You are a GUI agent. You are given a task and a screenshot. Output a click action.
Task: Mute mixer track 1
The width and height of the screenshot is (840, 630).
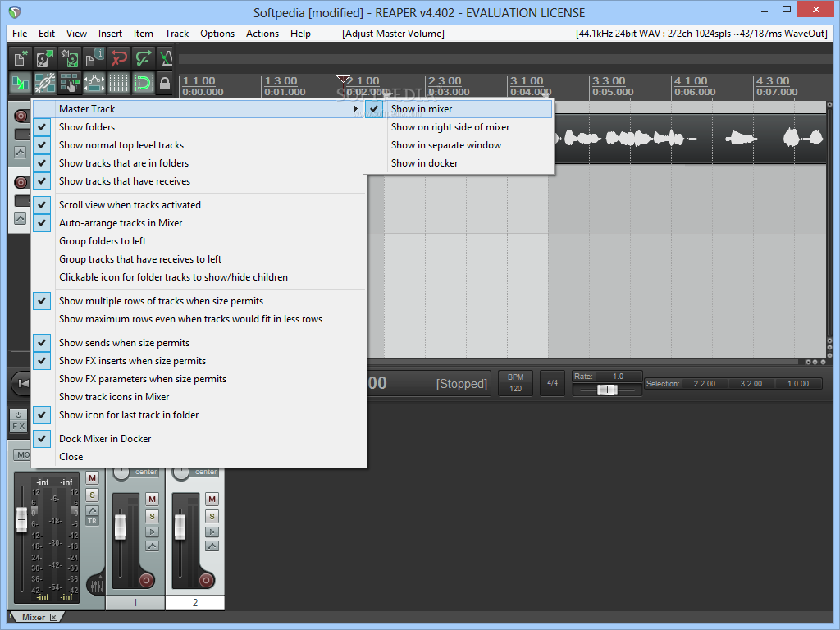pyautogui.click(x=152, y=500)
